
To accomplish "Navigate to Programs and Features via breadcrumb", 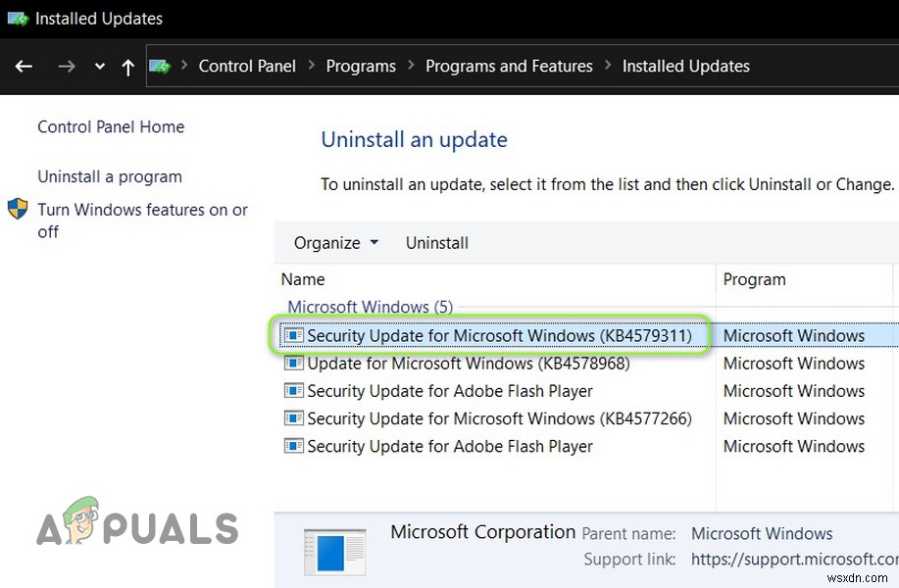I will (x=509, y=66).
